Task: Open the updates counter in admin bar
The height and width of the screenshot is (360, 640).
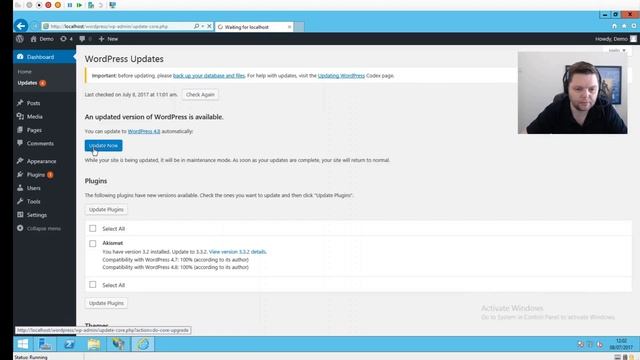Action: click(x=66, y=39)
